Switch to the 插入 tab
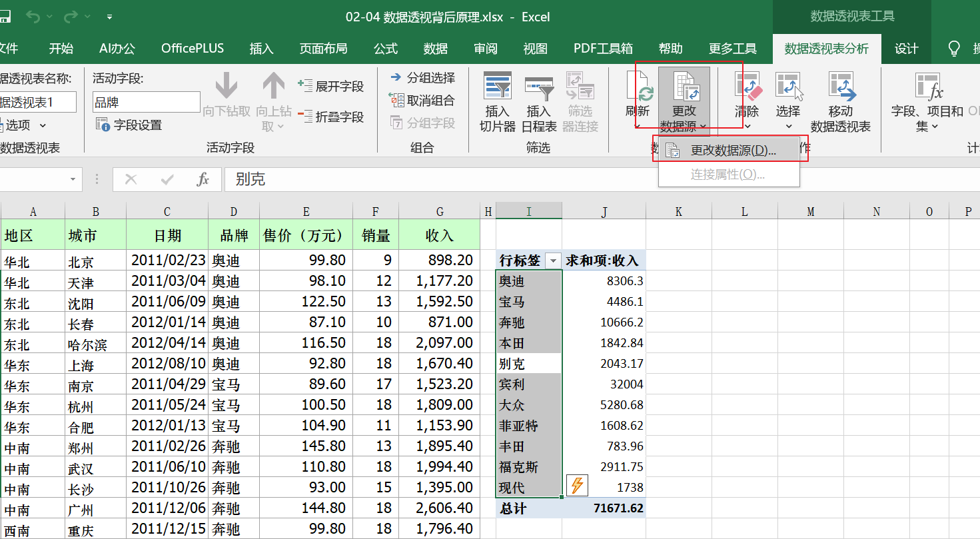This screenshot has height=539, width=980. coord(262,48)
